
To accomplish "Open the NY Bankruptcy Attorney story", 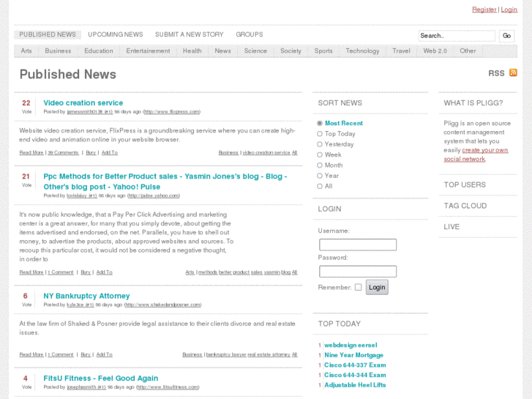I will pos(86,296).
